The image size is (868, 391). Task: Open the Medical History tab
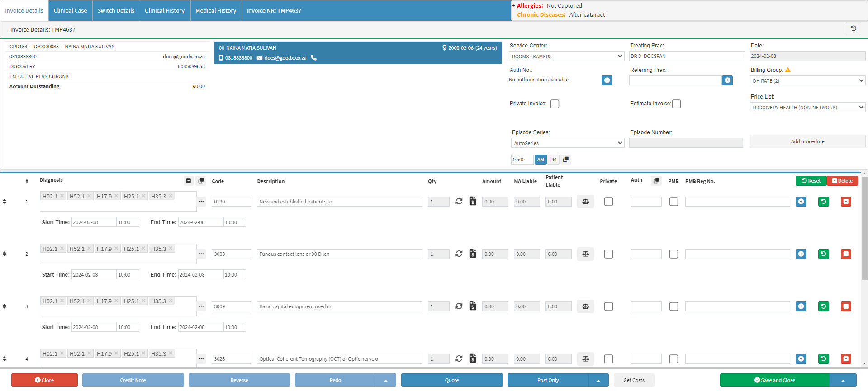tap(216, 11)
